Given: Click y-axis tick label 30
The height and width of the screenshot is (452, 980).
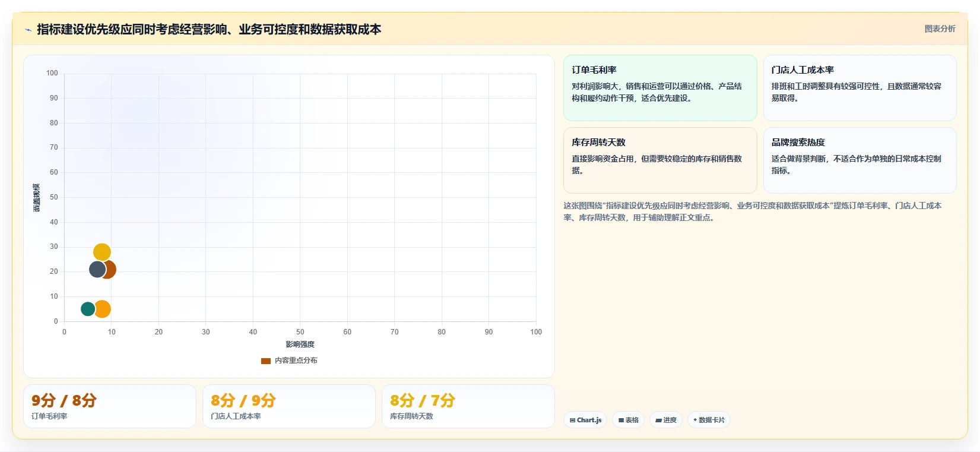Looking at the screenshot, I should click(54, 246).
